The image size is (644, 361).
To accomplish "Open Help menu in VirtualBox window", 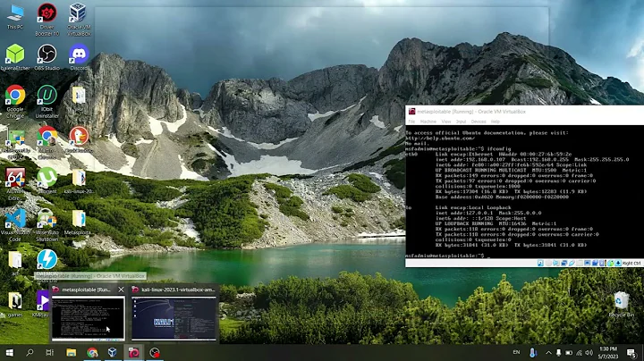I will pos(496,122).
